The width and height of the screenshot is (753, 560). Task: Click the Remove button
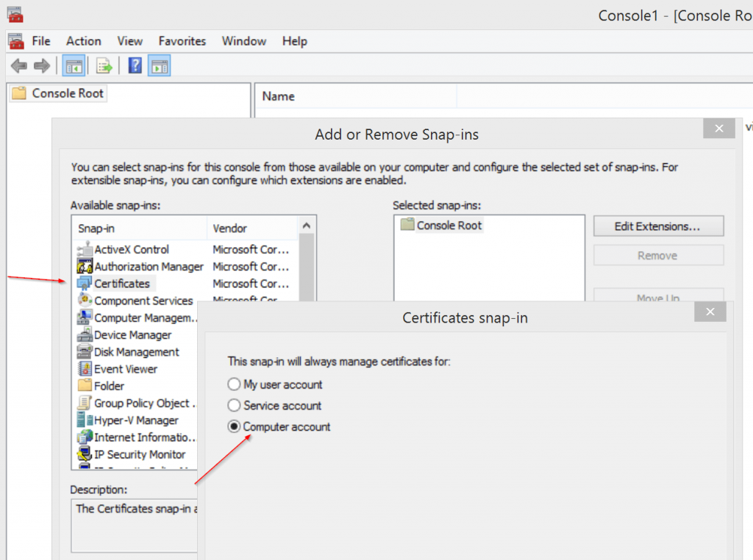coord(658,255)
